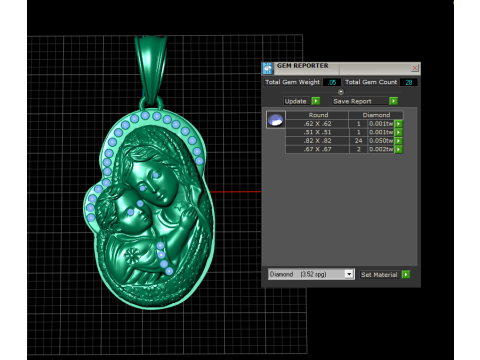Click the 0.002tw weight cell
The width and height of the screenshot is (480, 360).
tap(381, 149)
